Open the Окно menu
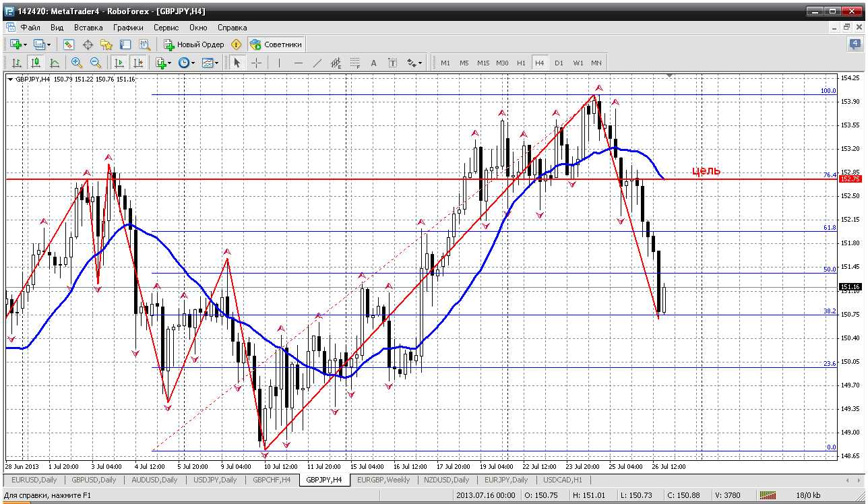868x504 pixels. click(198, 28)
